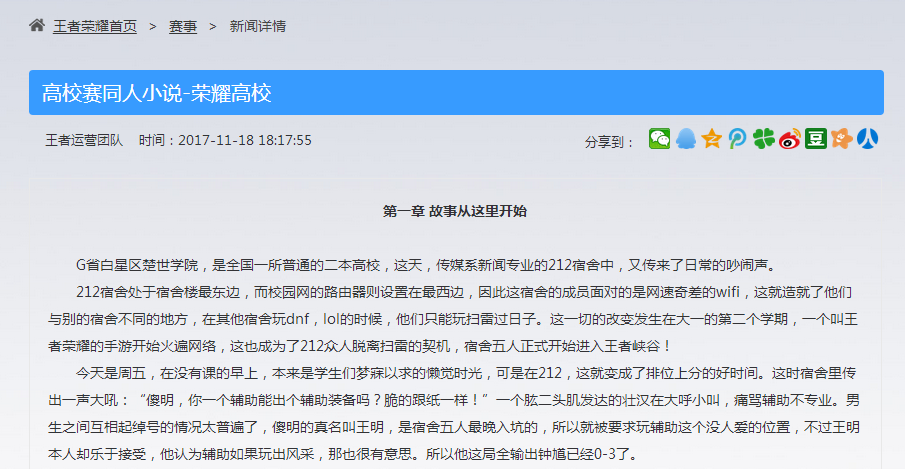Share article to Sina Weibo
Image resolution: width=905 pixels, height=469 pixels.
pos(790,139)
